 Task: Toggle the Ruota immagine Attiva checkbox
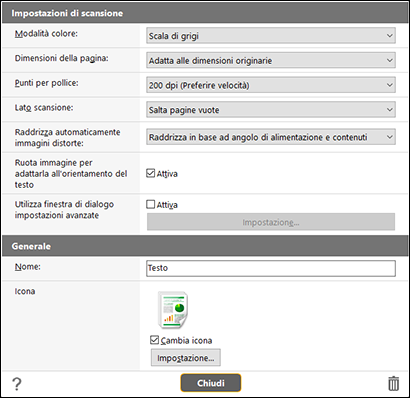click(x=151, y=173)
